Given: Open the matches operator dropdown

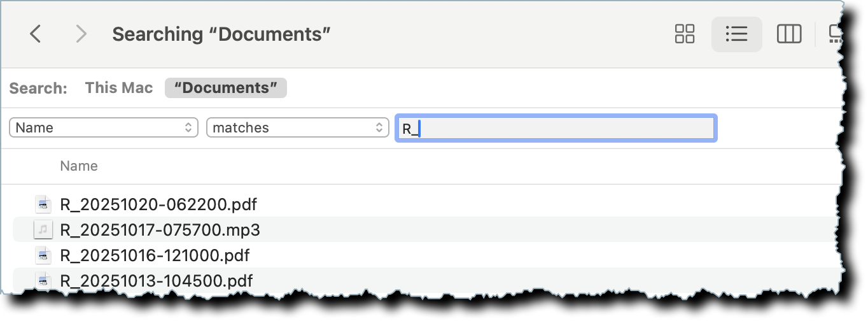Looking at the screenshot, I should pos(297,127).
